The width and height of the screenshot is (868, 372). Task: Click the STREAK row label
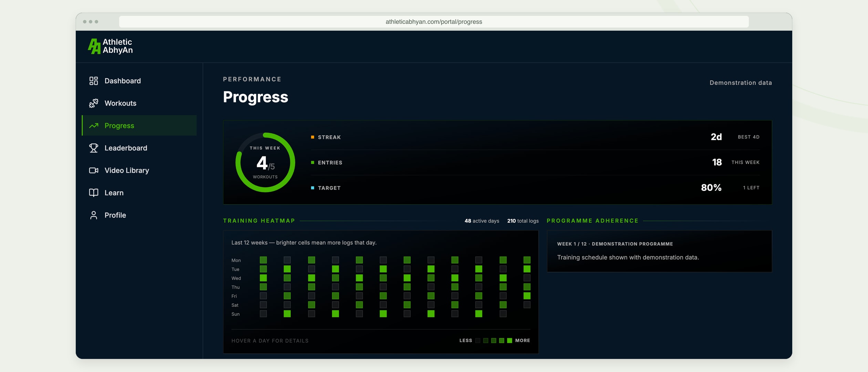[329, 137]
